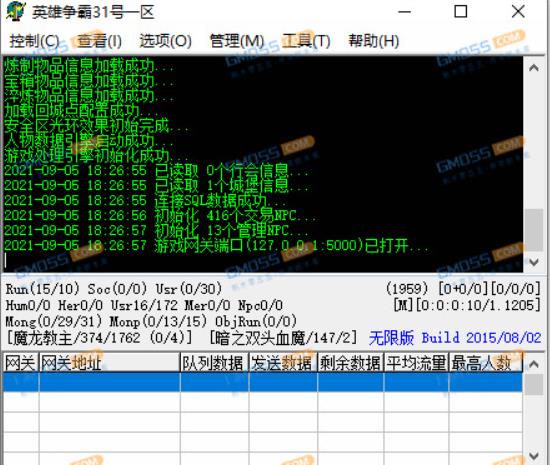Close the 英雄争霸31号一区 window
The image size is (550, 465).
[x=518, y=12]
